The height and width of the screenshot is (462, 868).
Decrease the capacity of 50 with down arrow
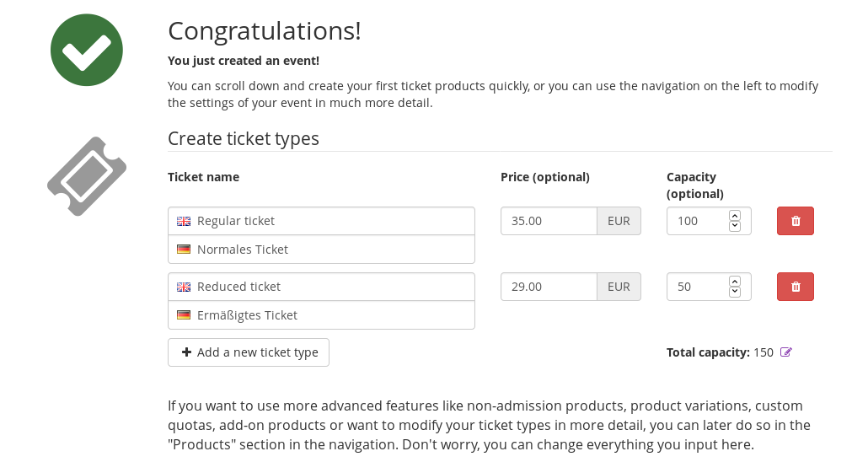tap(735, 292)
